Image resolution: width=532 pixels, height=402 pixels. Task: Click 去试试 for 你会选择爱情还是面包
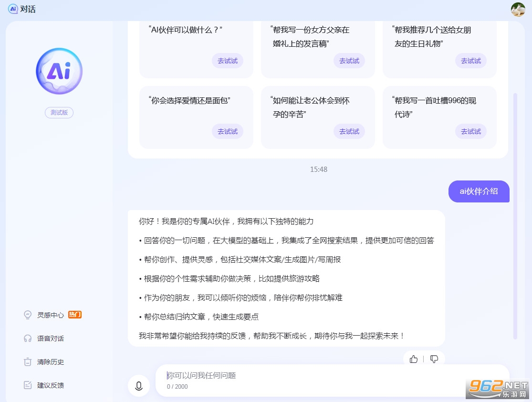(x=228, y=131)
